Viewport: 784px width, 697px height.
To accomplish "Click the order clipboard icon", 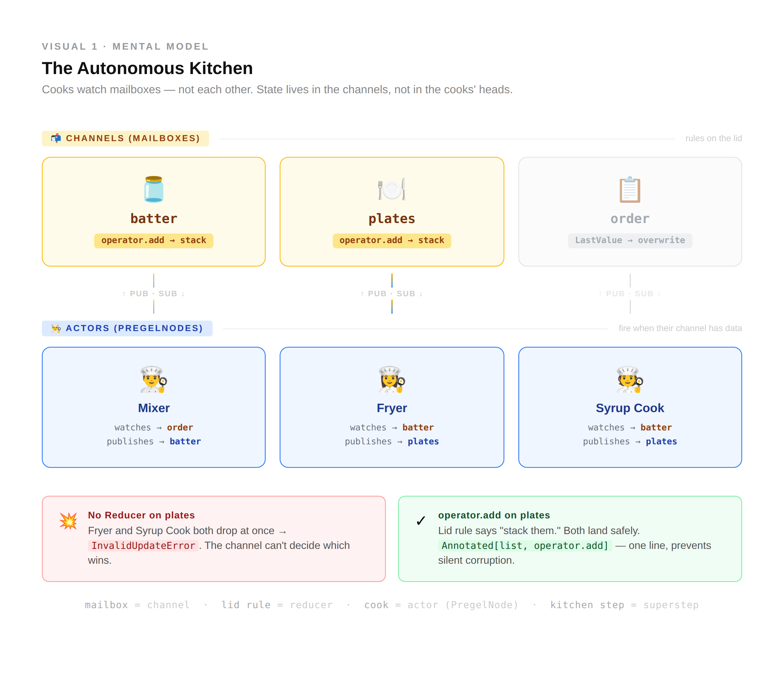I will (630, 189).
